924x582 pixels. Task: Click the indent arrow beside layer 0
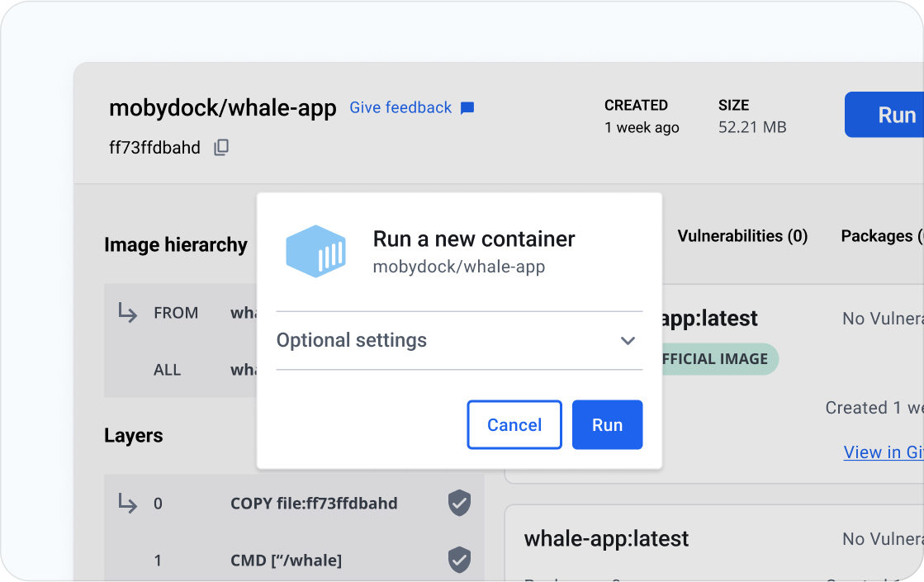click(x=126, y=504)
